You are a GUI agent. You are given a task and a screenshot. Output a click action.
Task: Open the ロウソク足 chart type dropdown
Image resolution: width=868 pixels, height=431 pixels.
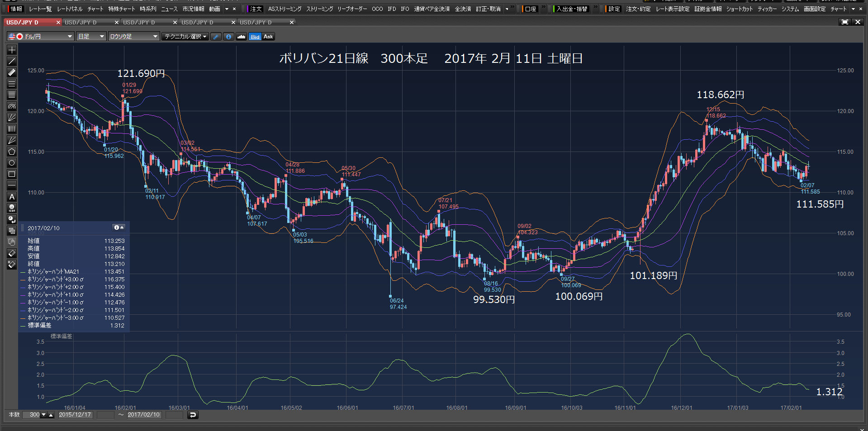click(134, 37)
